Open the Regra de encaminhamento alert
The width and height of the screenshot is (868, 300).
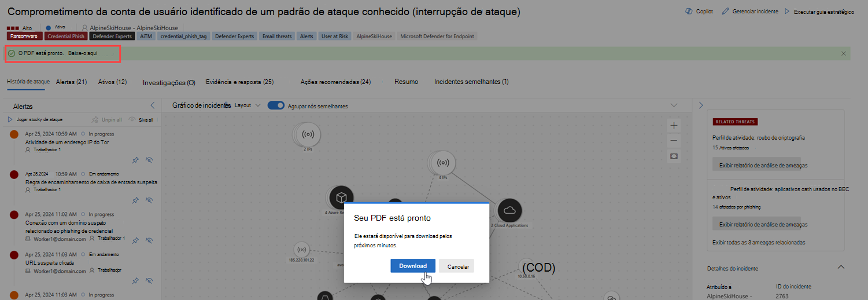pos(91,182)
